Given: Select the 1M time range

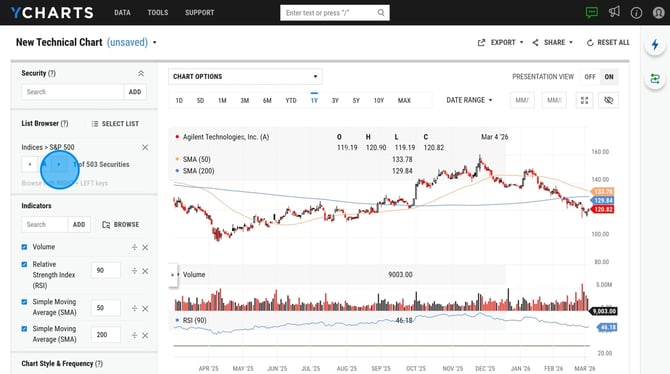Looking at the screenshot, I should pos(222,100).
